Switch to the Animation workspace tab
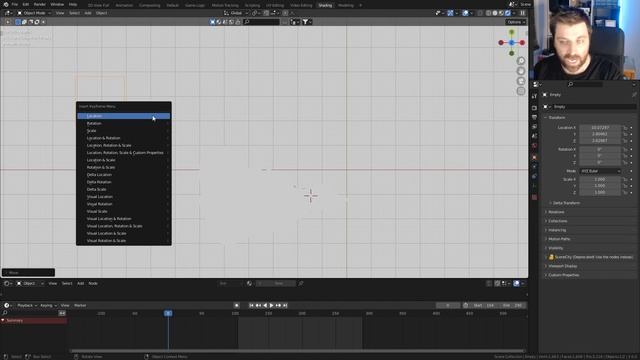Screen dimensions: 640x360 pos(124,5)
